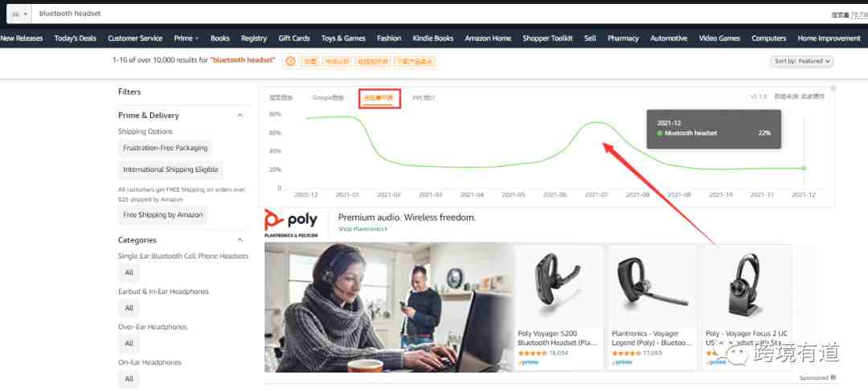
Task: Click the 2021-12 data point on chart
Action: click(803, 168)
